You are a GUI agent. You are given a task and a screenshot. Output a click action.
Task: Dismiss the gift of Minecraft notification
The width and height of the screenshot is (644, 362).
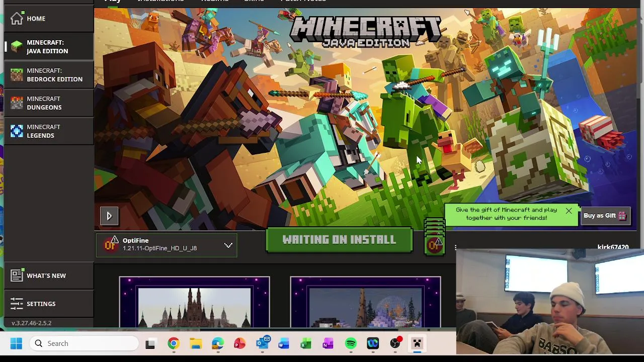click(569, 211)
